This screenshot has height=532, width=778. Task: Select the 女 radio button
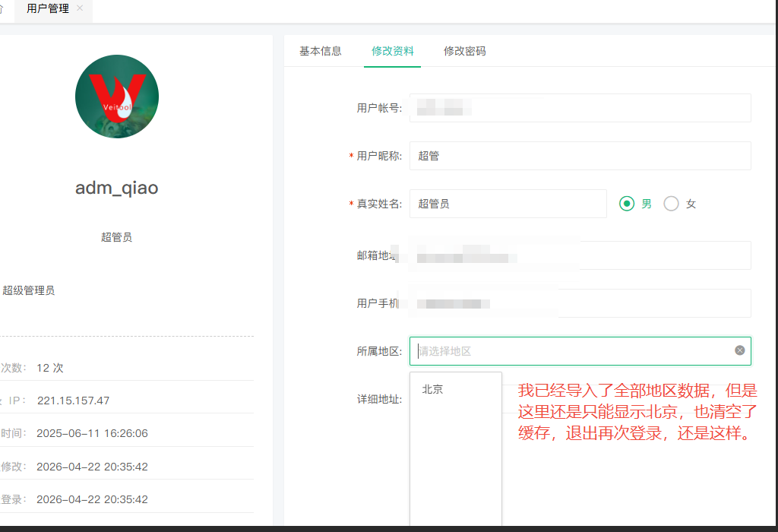672,204
